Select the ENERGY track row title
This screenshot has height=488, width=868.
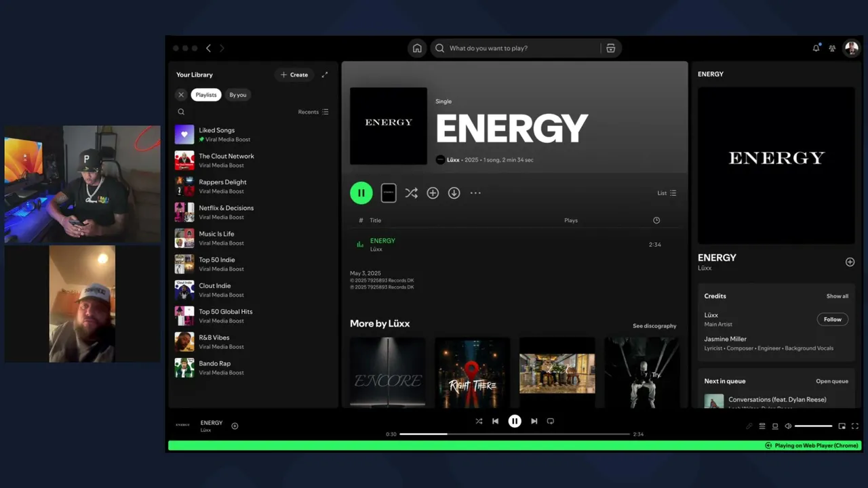coord(382,241)
